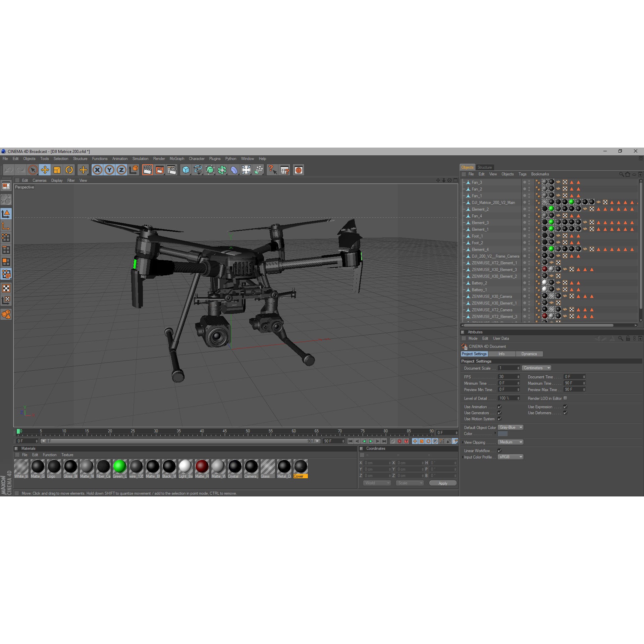
Task: Select the Scale tool
Action: coord(57,170)
